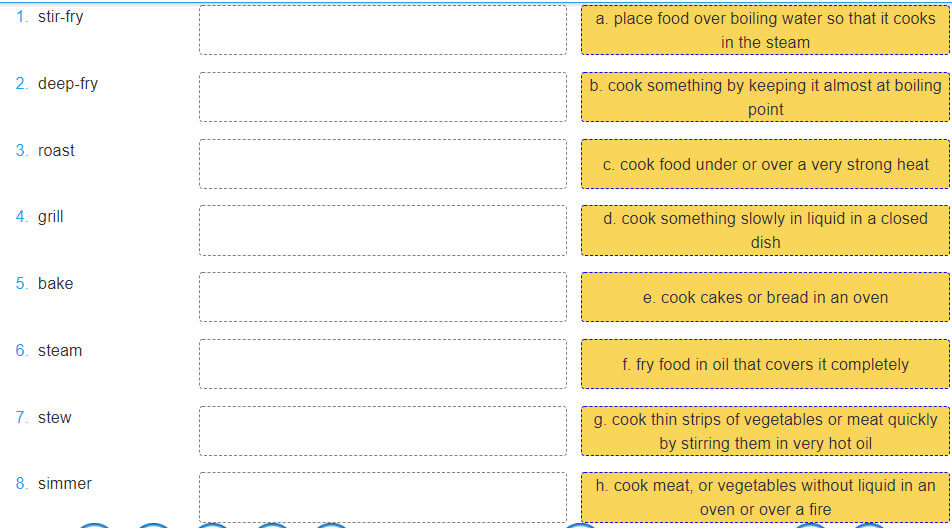Click the "simmer" term label
Viewport: 952px width, 528px height.
[64, 484]
